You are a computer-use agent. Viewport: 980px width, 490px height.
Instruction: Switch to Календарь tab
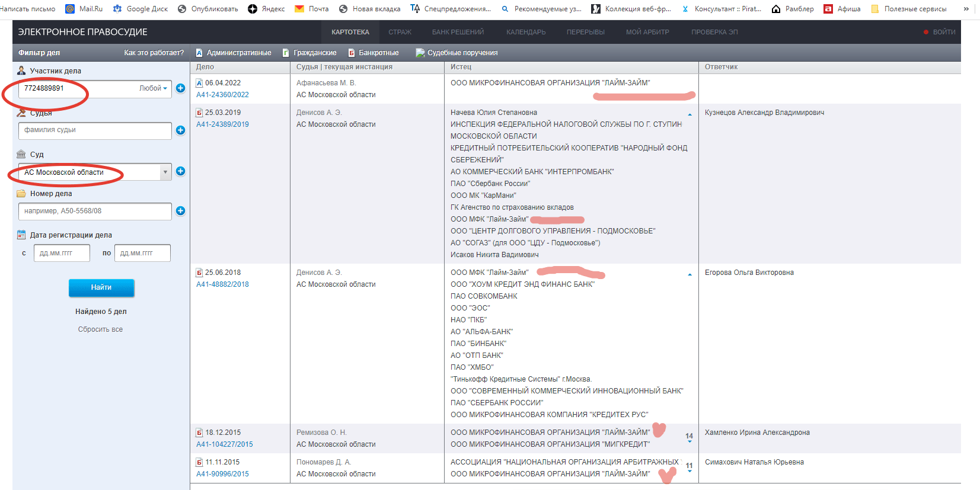pos(526,32)
